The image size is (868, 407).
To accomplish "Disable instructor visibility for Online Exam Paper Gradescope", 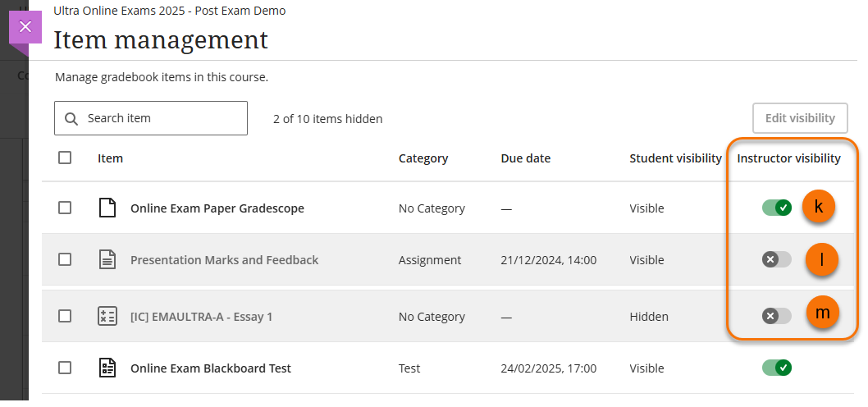I will 776,208.
